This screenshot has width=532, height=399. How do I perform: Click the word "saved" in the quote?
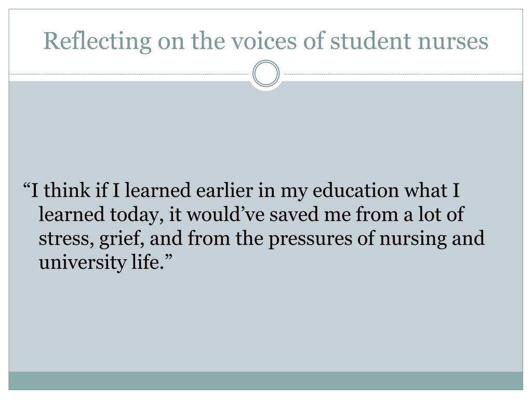click(x=294, y=215)
